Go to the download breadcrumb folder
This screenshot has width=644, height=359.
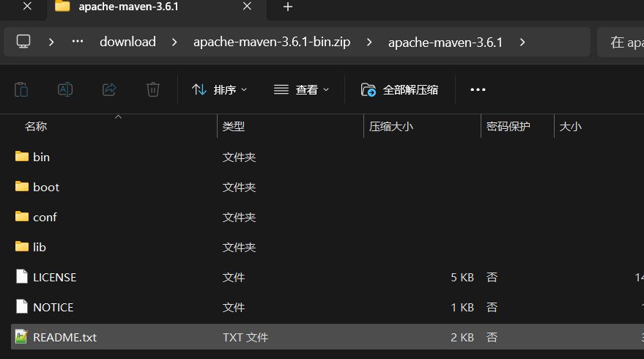point(127,42)
